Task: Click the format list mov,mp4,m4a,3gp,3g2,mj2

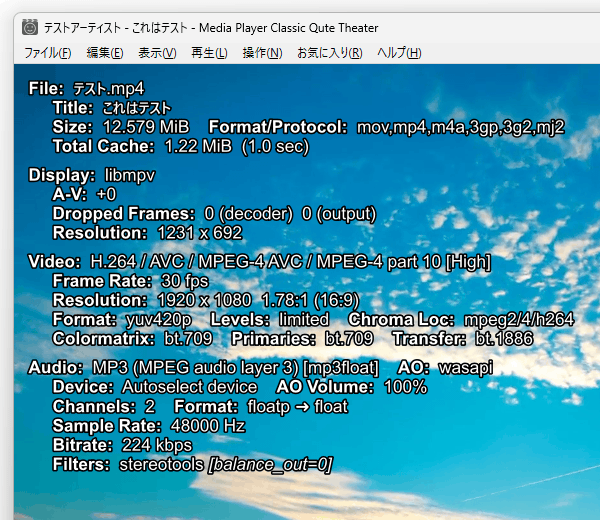Action: 461,127
